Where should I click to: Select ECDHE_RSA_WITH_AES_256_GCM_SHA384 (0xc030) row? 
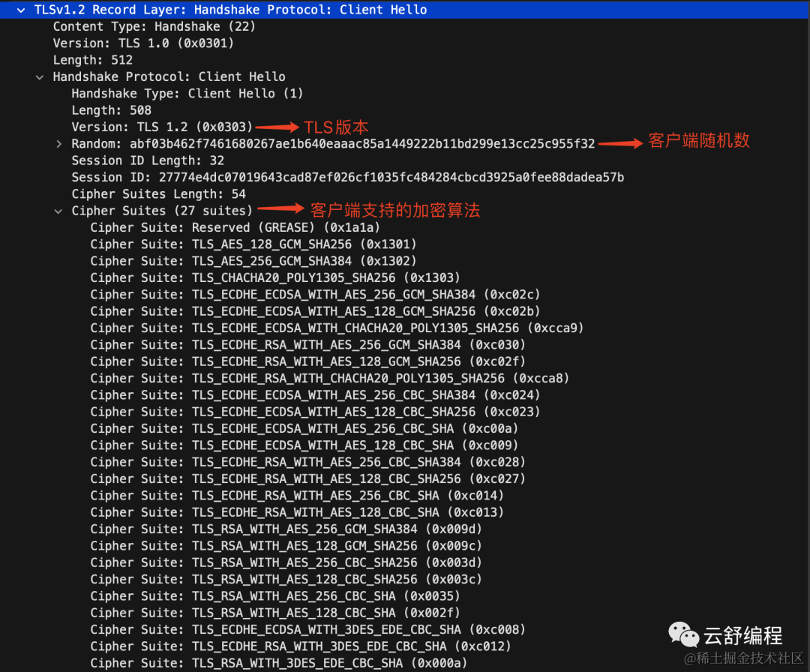coord(308,345)
